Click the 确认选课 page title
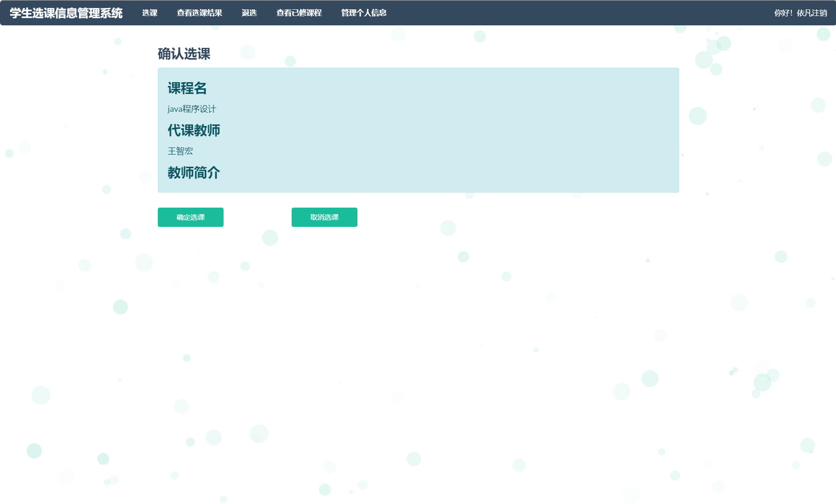The image size is (836, 504). tap(184, 54)
